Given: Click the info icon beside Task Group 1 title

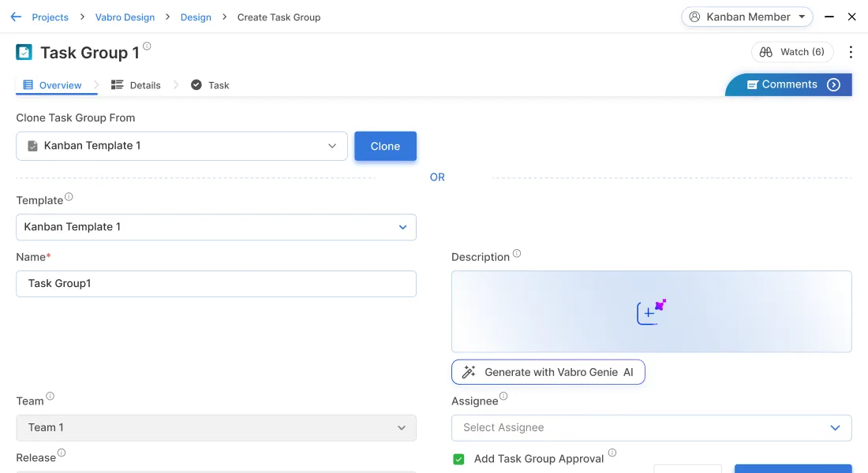Looking at the screenshot, I should [x=147, y=47].
